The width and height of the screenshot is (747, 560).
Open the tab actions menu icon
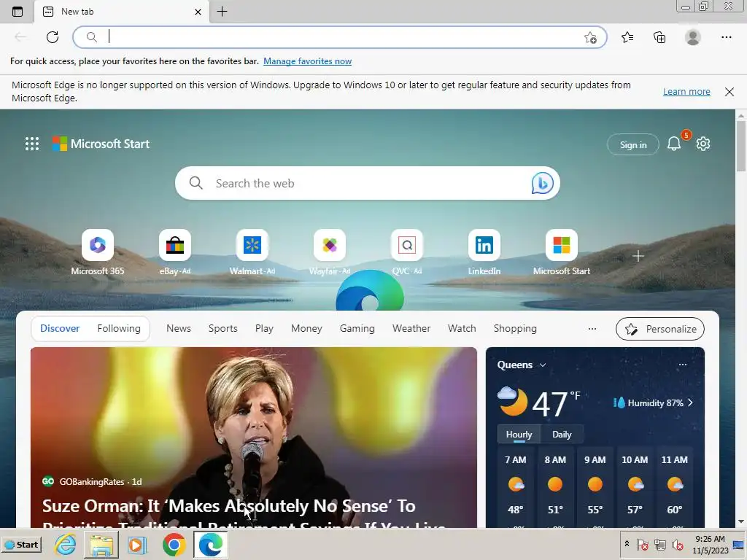pos(18,12)
